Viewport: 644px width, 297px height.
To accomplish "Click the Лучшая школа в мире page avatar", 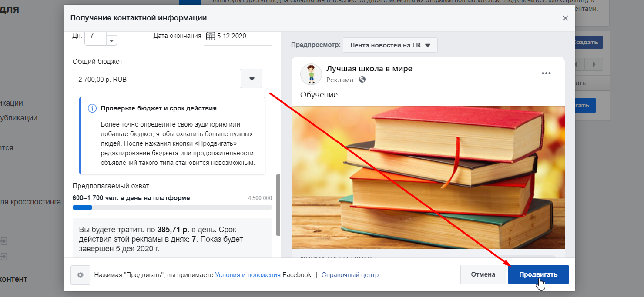I will click(x=311, y=74).
